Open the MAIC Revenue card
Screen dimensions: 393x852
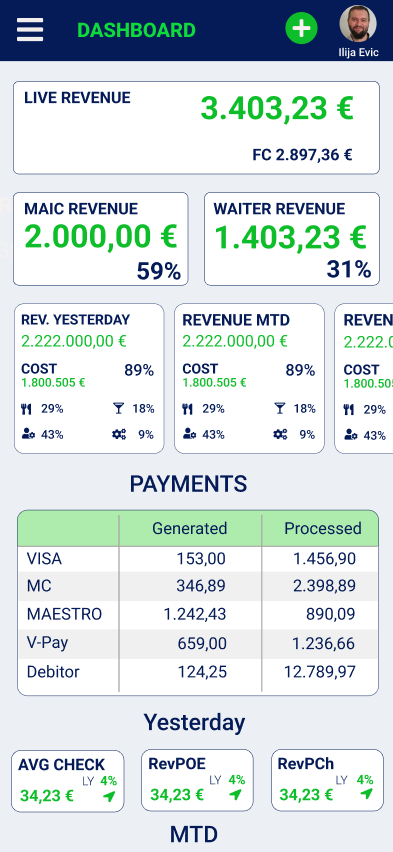coord(101,239)
